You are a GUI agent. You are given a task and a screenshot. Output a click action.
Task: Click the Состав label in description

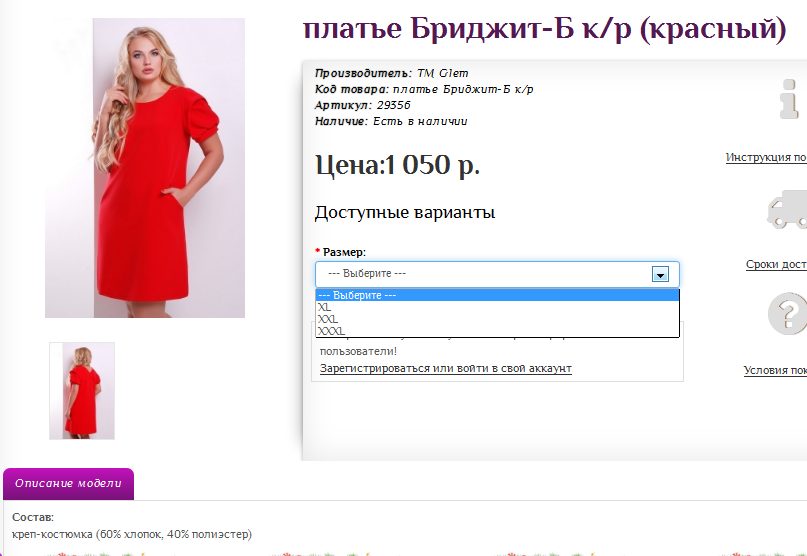(33, 517)
